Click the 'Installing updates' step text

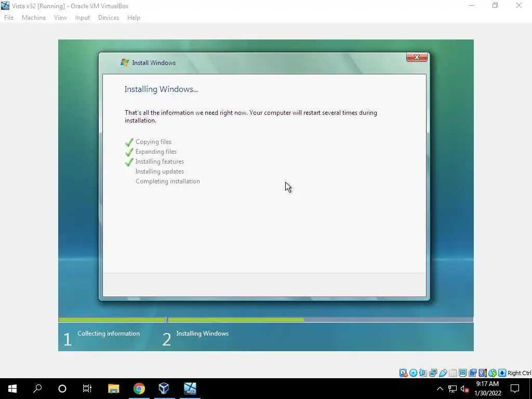pyautogui.click(x=159, y=171)
